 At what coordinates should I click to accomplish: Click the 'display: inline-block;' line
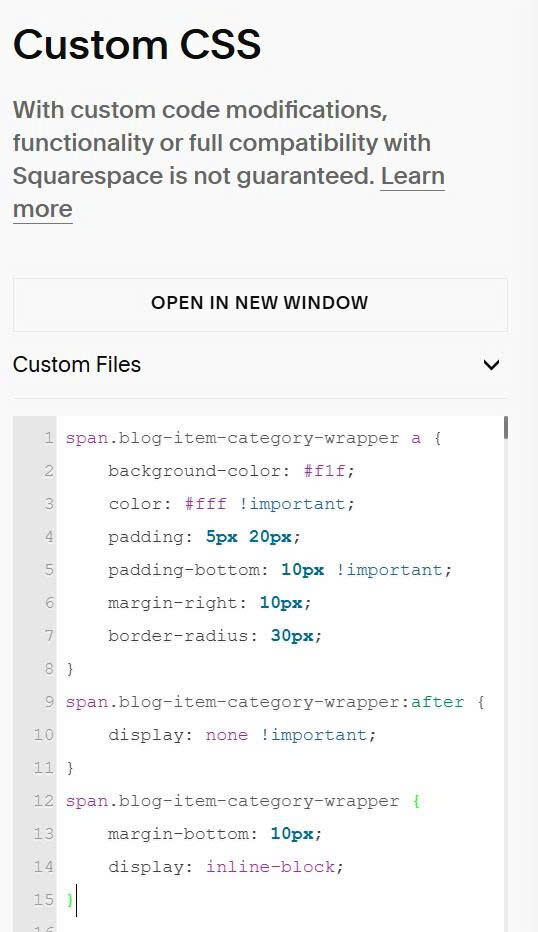[226, 867]
